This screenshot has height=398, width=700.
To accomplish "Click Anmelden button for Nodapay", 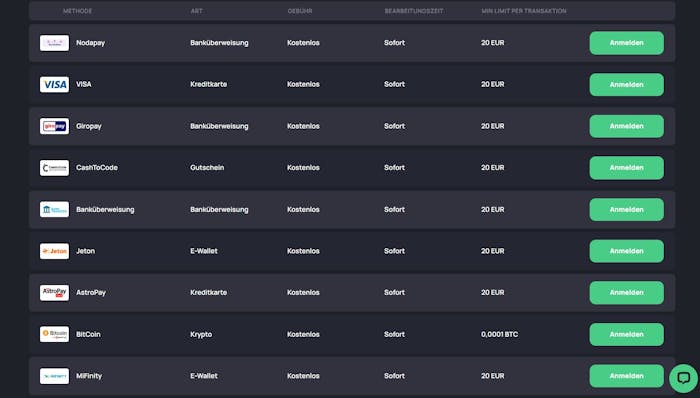I will click(x=626, y=43).
